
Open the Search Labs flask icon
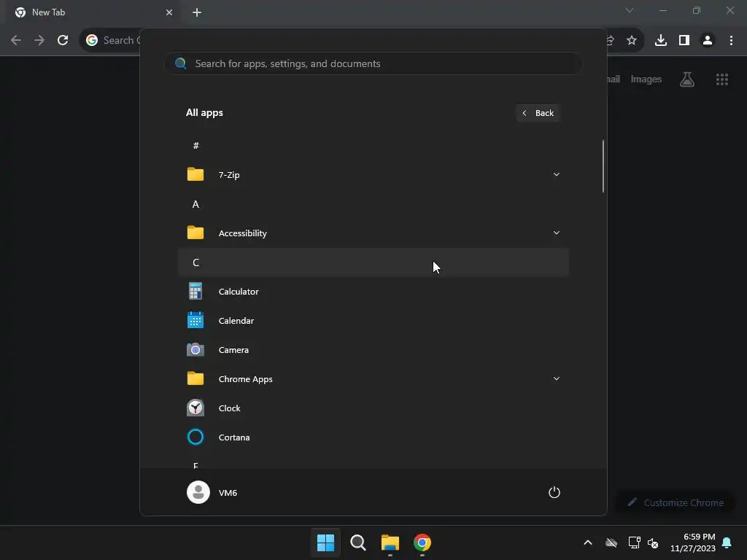click(x=687, y=79)
